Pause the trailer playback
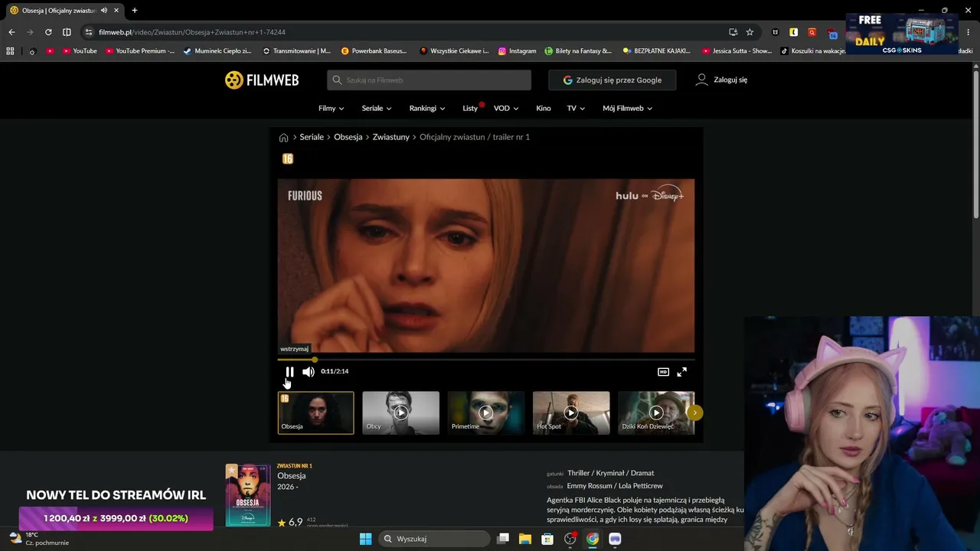The height and width of the screenshot is (551, 980). (x=289, y=372)
